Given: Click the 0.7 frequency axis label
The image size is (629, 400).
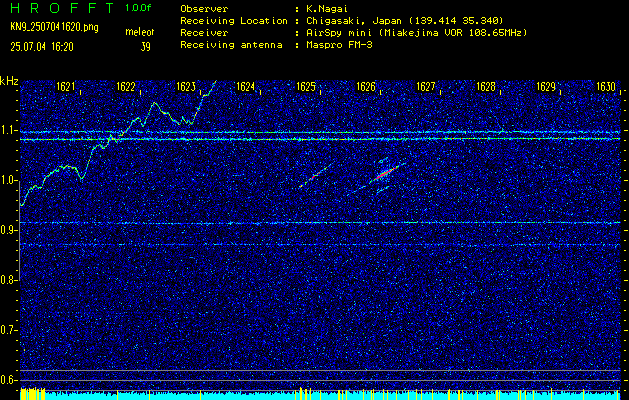Looking at the screenshot, I should point(8,330).
